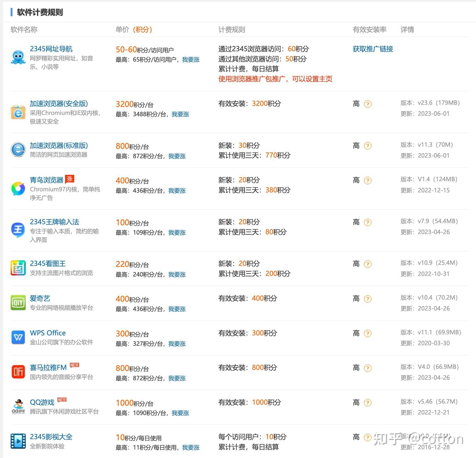
Task: Click the red text 使用浏览器推广包推广，可以设置主页
Action: (275, 79)
